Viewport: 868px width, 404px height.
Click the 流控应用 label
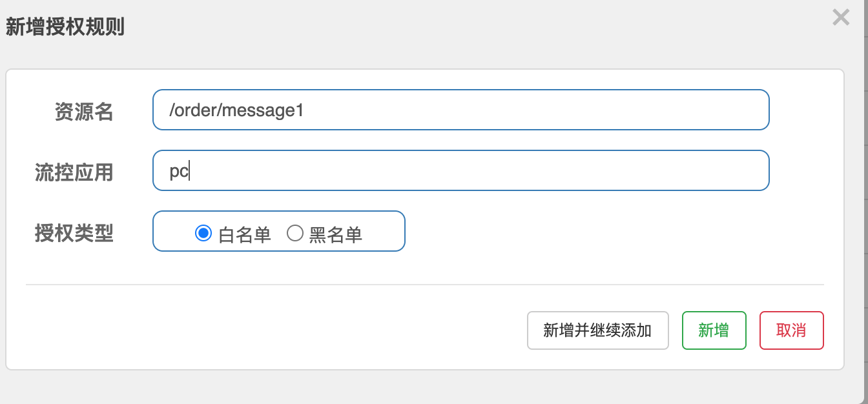[x=73, y=172]
